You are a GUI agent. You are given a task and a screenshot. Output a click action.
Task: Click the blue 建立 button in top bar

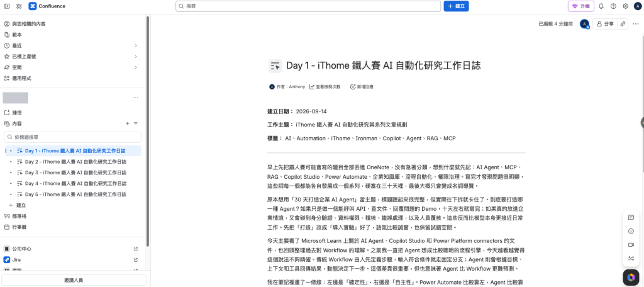coord(456,6)
